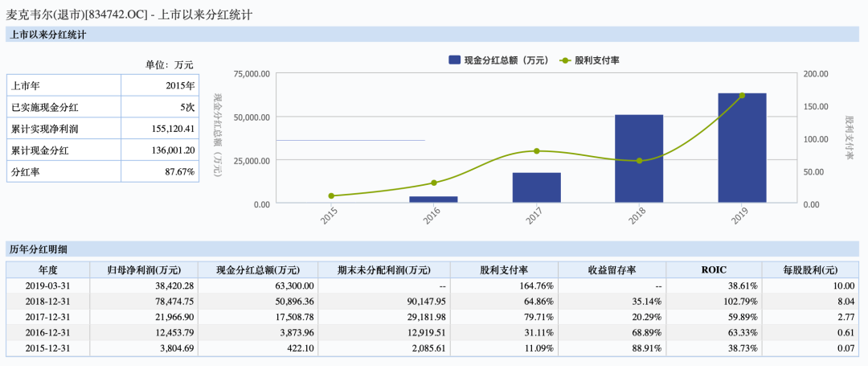Click the net profit value 78,474.75
Viewport: 868px width, 366px height.
click(x=175, y=301)
